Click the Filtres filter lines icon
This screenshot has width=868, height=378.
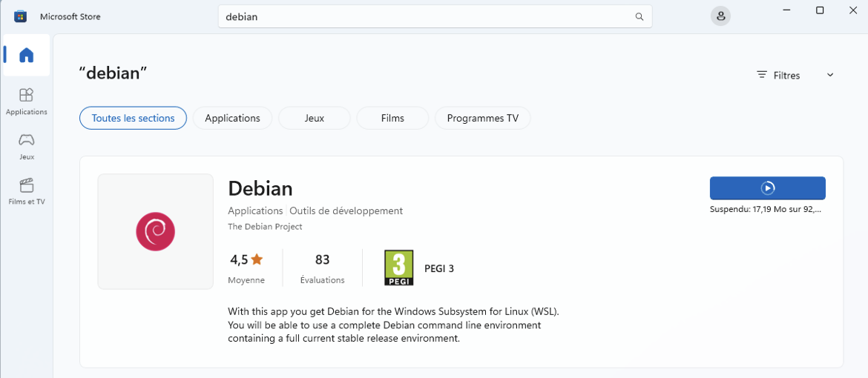(762, 75)
